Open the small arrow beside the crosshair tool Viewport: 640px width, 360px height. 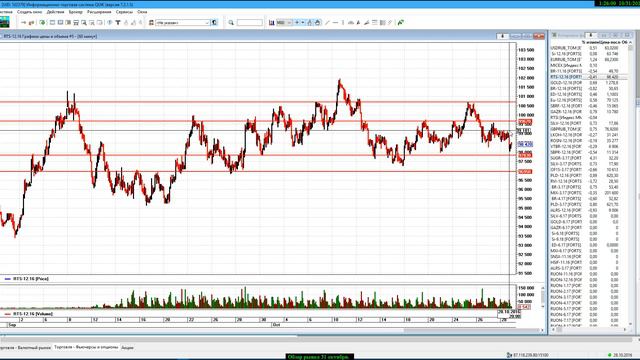[302, 23]
